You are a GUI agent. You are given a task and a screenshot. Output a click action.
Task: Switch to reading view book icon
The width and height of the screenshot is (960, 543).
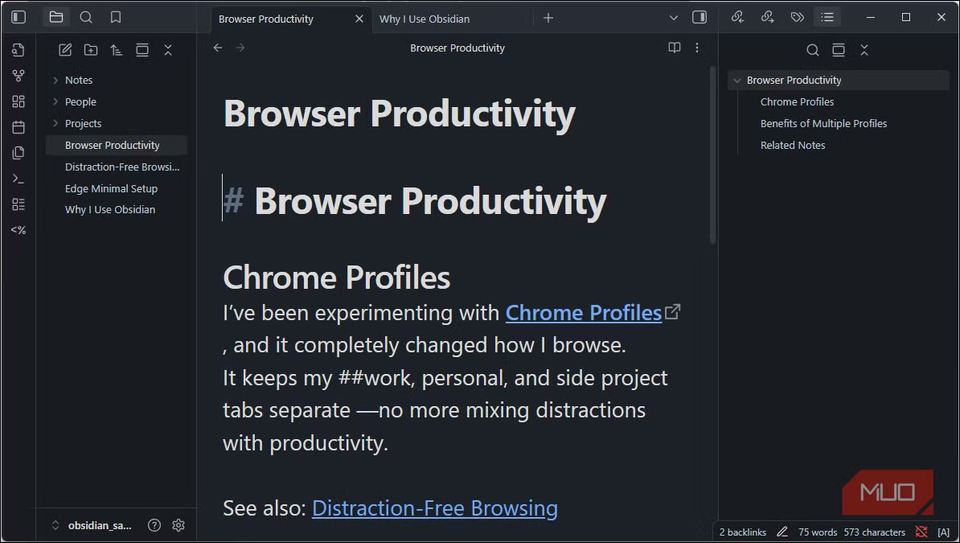pyautogui.click(x=674, y=48)
